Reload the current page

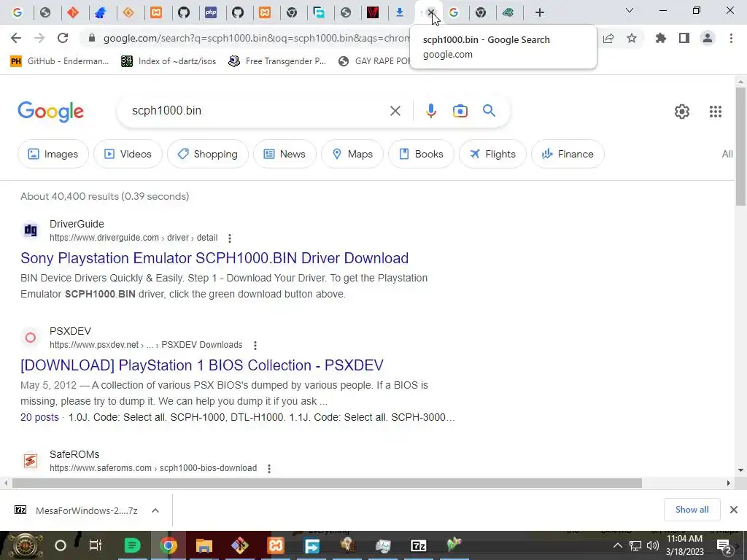point(63,38)
